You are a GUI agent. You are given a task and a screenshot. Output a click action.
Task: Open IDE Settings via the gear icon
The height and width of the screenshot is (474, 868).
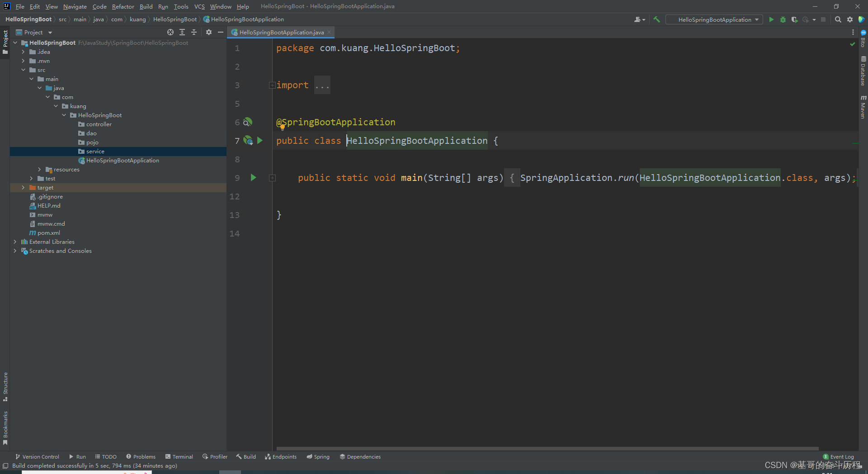[x=850, y=19]
